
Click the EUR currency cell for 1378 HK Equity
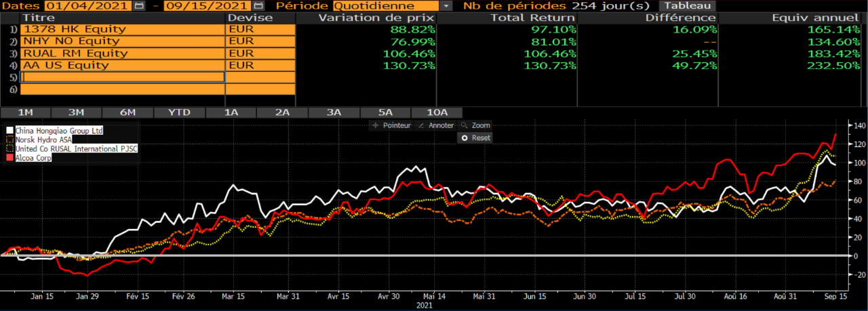pos(260,29)
